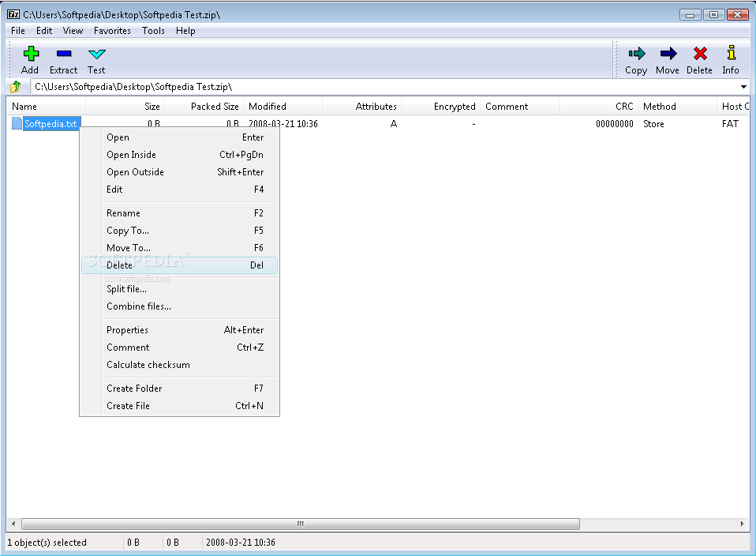Click the Move arrow icon
Viewport: 756px width, 556px height.
tap(668, 54)
